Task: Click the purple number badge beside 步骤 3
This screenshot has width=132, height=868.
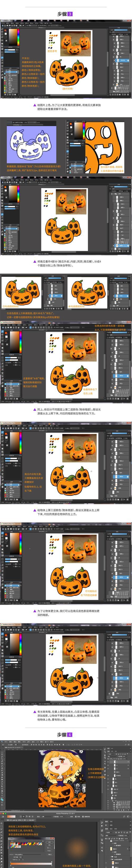Action: pyautogui.click(x=70, y=14)
